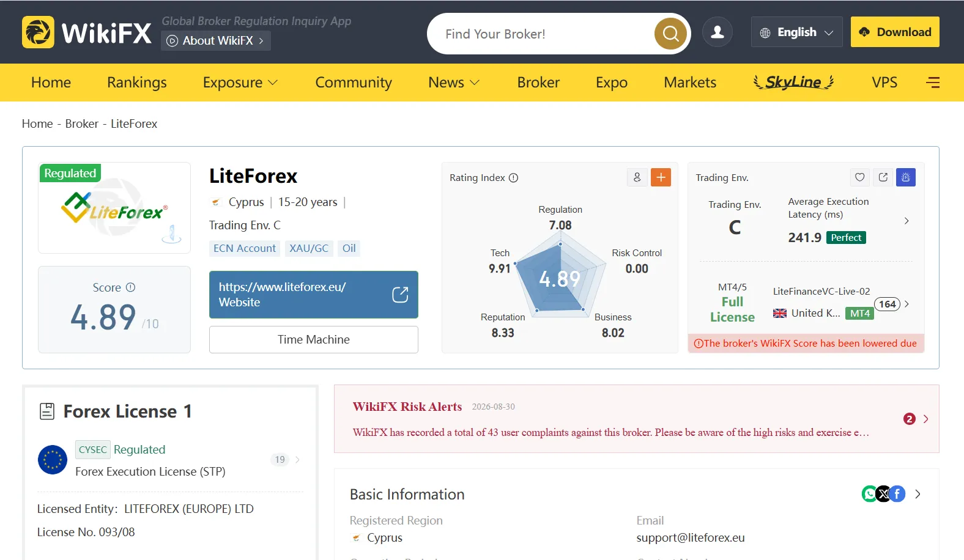Click the red 2 badge in Risk Alerts

click(x=910, y=419)
